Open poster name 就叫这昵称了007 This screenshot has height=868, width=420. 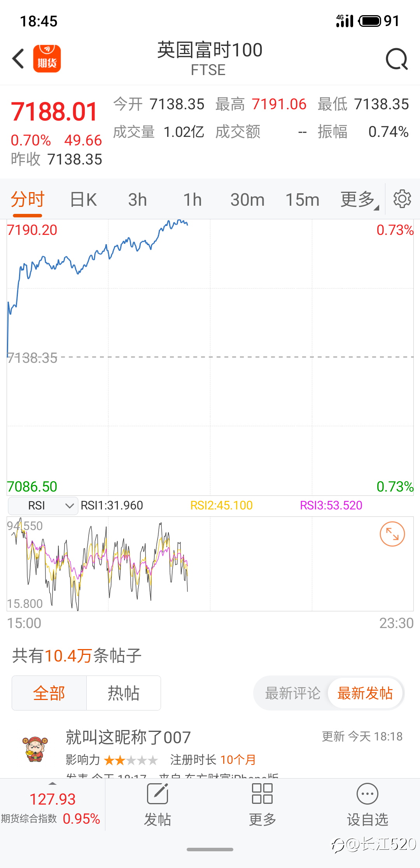[x=128, y=737]
